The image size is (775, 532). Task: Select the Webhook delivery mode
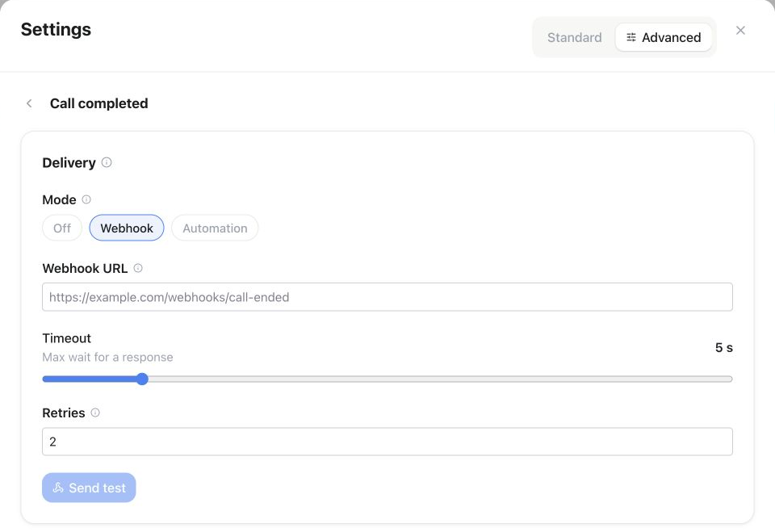pyautogui.click(x=127, y=228)
